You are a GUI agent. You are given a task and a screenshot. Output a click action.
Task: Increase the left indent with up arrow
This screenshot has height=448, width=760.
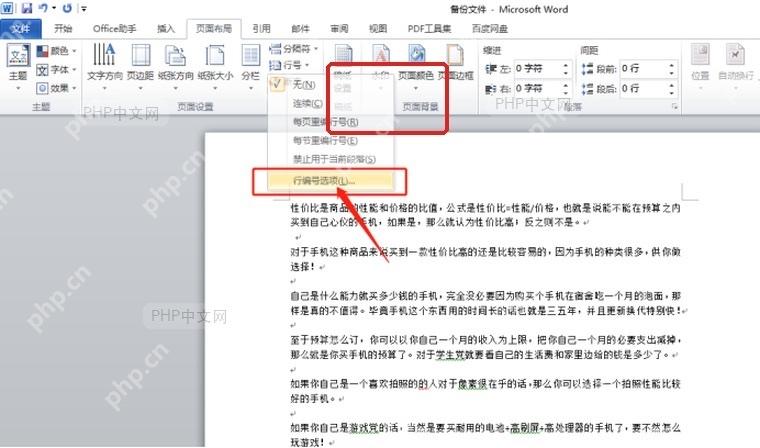pos(566,64)
